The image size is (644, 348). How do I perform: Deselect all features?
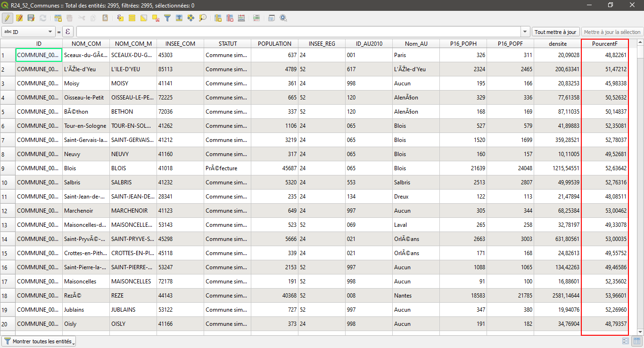[x=156, y=18]
